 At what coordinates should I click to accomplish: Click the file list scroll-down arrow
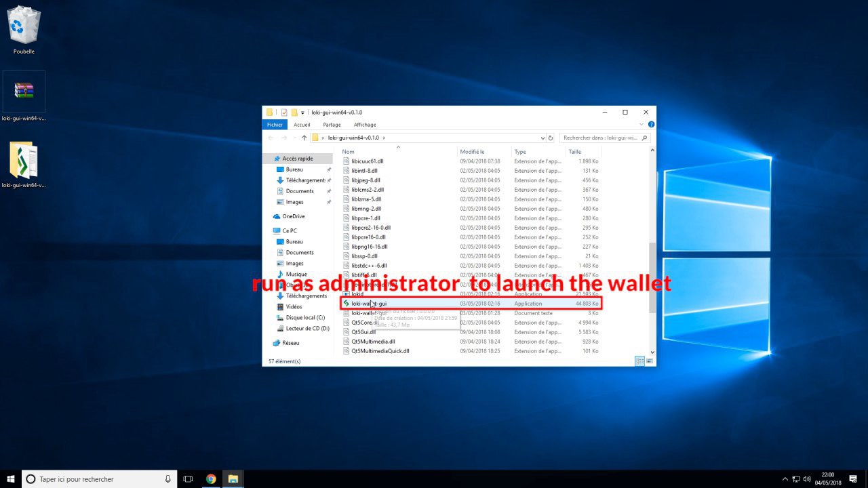click(653, 352)
